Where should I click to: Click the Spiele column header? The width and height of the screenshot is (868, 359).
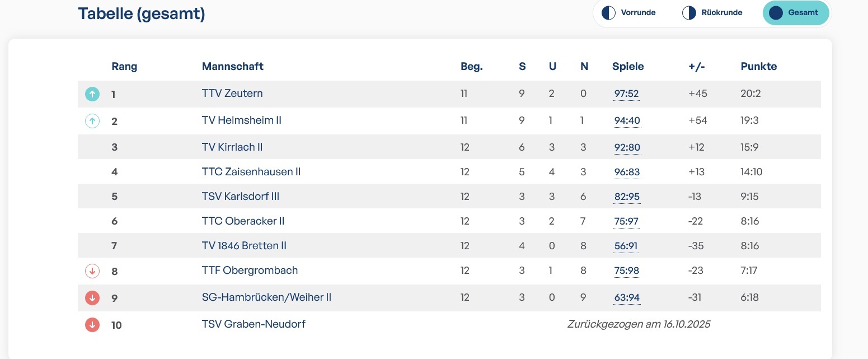pos(628,67)
